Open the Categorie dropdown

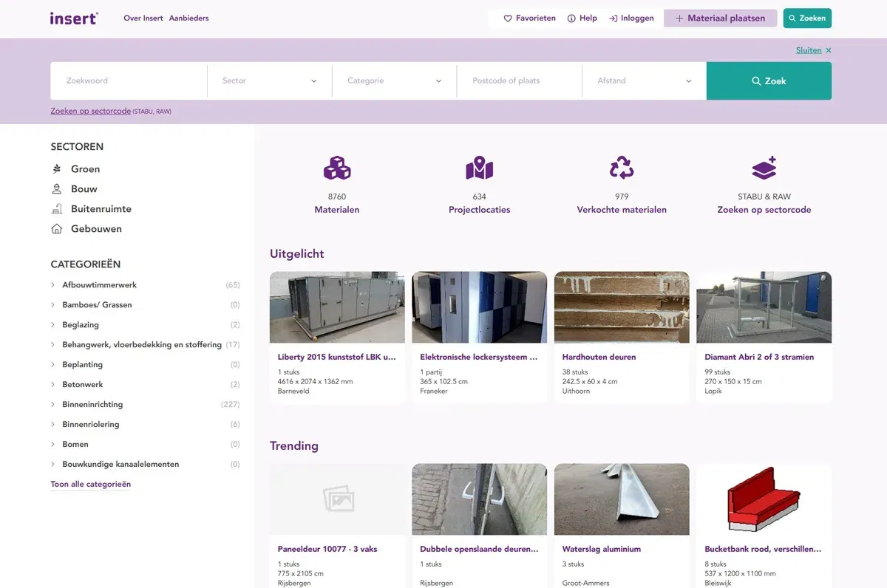[394, 81]
